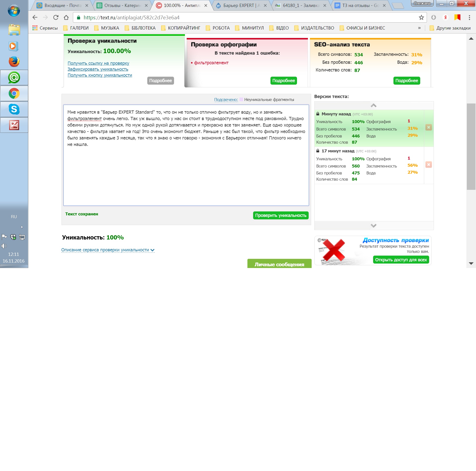The image size is (476, 471).
Task: Click the Открыть доступ для всех button
Action: pos(401,260)
